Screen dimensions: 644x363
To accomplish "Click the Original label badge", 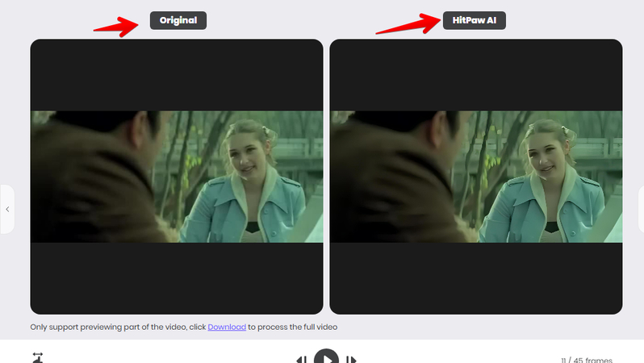I will tap(178, 20).
